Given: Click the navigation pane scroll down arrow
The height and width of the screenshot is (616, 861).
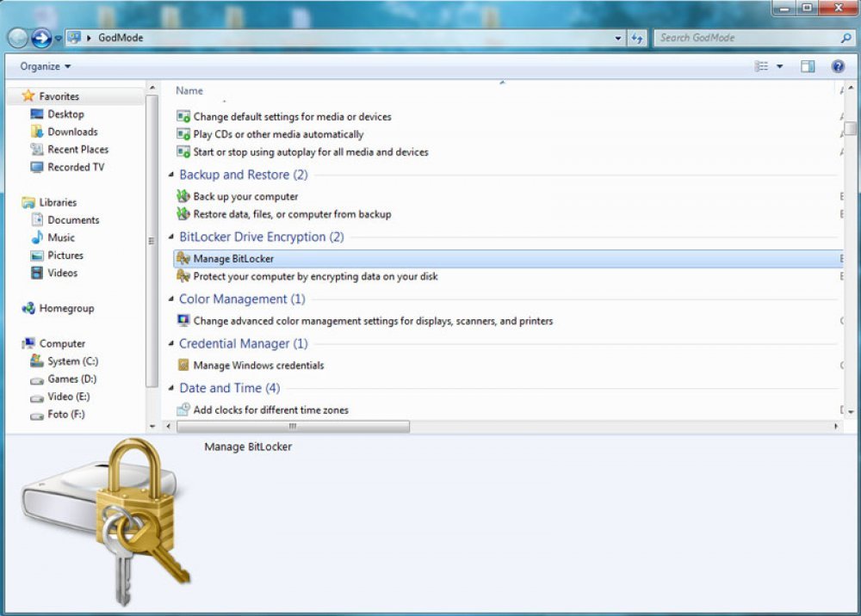Looking at the screenshot, I should pyautogui.click(x=152, y=426).
